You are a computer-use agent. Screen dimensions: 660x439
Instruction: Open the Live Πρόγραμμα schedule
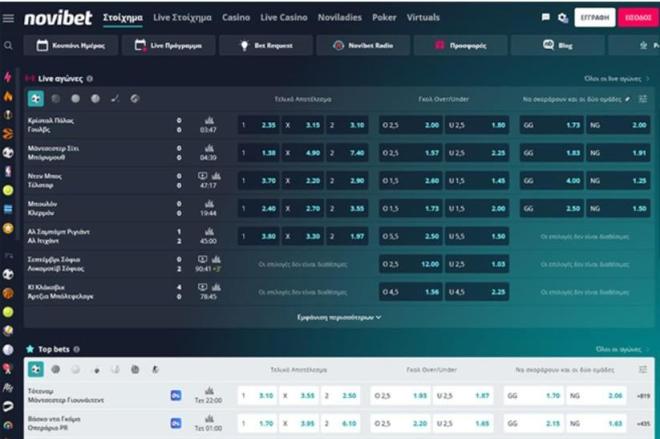168,45
